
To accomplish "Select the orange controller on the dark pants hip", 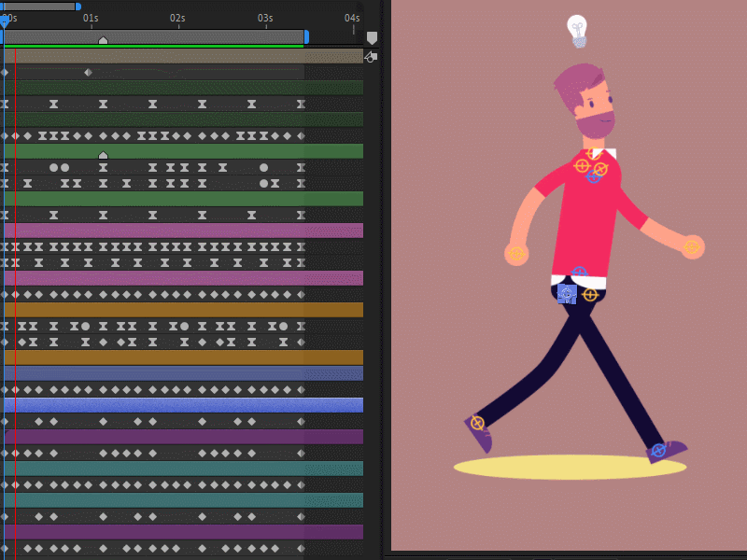I will coord(590,295).
